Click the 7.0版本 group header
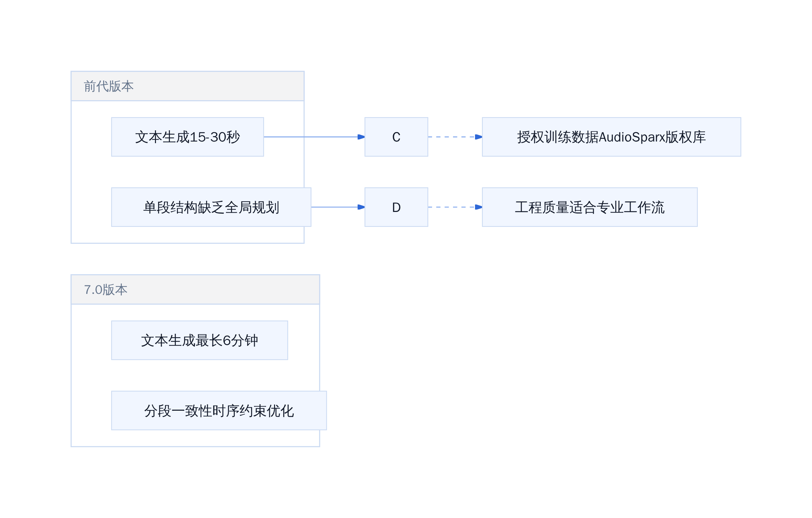This screenshot has height=518, width=812. tap(195, 289)
